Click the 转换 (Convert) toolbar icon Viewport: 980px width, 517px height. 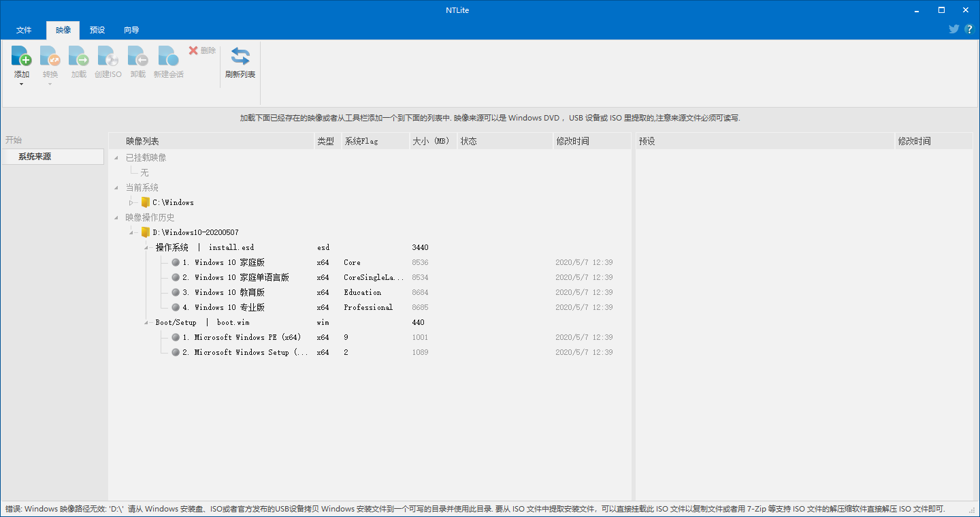coord(50,56)
